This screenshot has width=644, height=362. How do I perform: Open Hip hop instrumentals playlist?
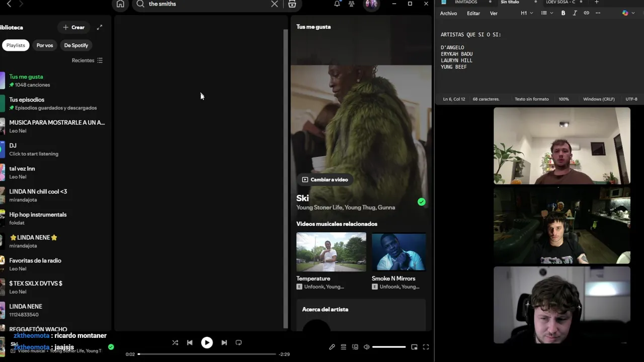(55, 218)
